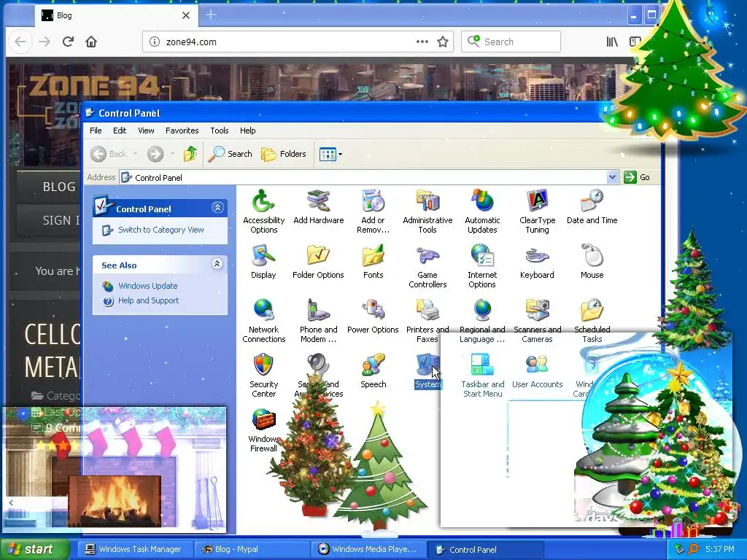747x560 pixels.
Task: Open Fonts folder icon
Action: coord(373,262)
